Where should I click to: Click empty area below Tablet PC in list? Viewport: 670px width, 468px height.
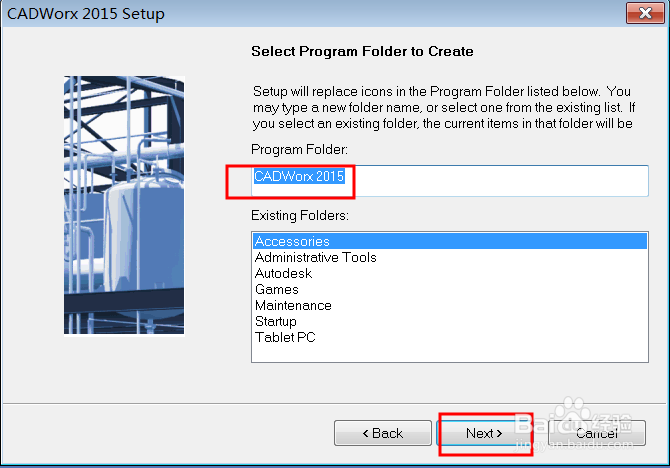click(450, 352)
